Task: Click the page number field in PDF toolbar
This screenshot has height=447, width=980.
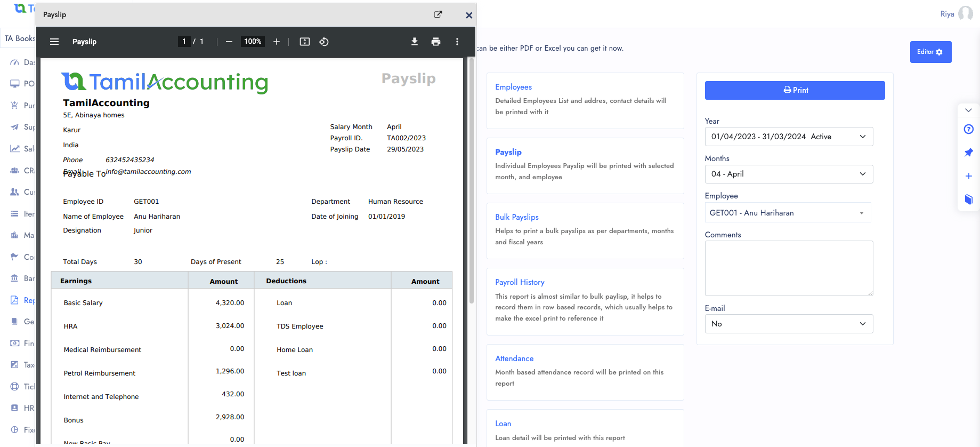Action: tap(184, 42)
